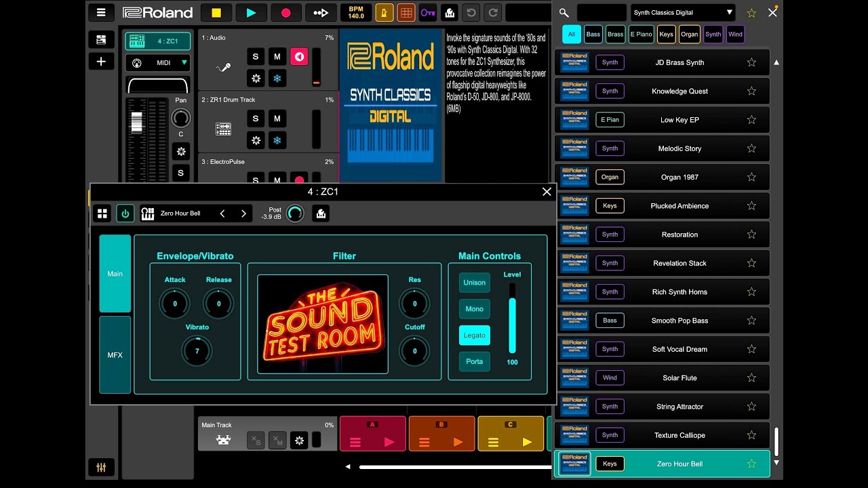Filter tones by Brass category
868x488 pixels.
pyautogui.click(x=615, y=34)
